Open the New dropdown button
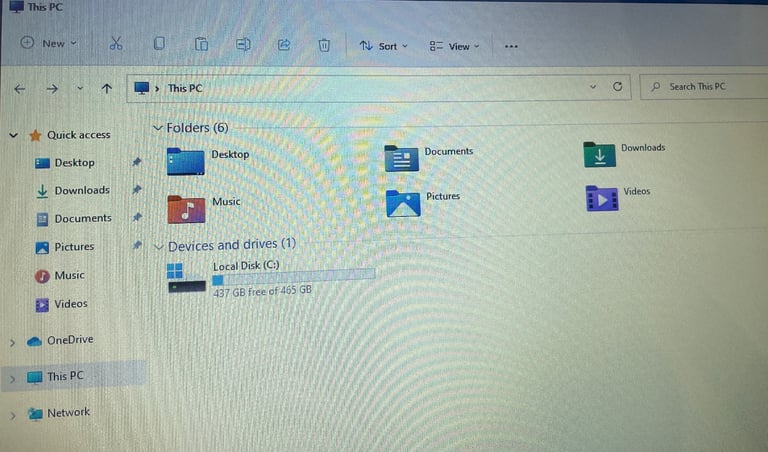The height and width of the screenshot is (452, 768). click(48, 43)
